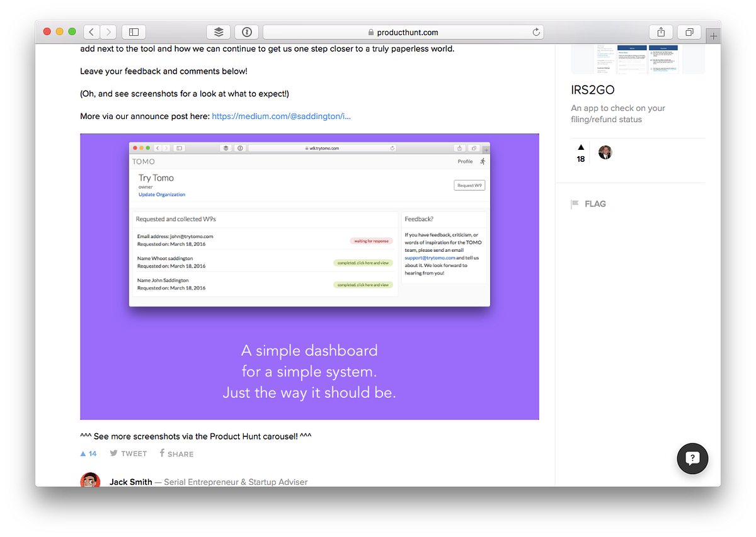Open a new tab with plus button
The width and height of the screenshot is (756, 537).
point(713,37)
